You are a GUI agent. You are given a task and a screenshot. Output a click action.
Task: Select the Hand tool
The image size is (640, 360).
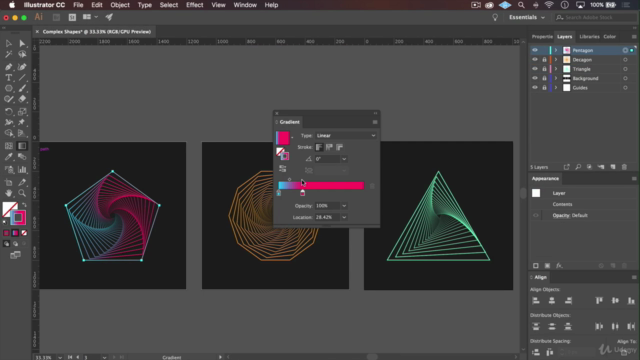(9, 193)
